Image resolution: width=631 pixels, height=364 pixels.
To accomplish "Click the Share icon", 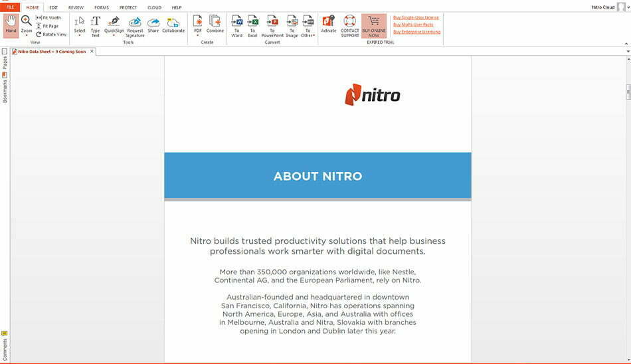I will point(153,25).
